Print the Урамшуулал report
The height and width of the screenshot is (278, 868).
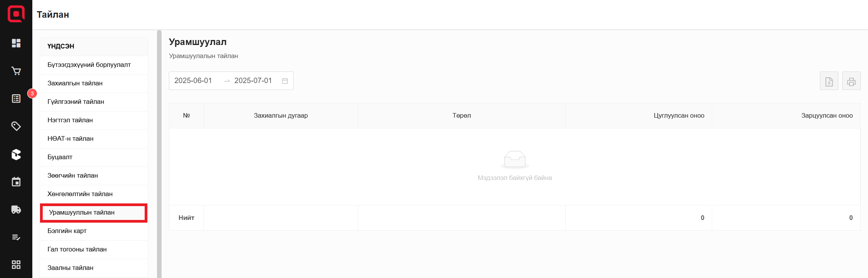click(x=851, y=81)
